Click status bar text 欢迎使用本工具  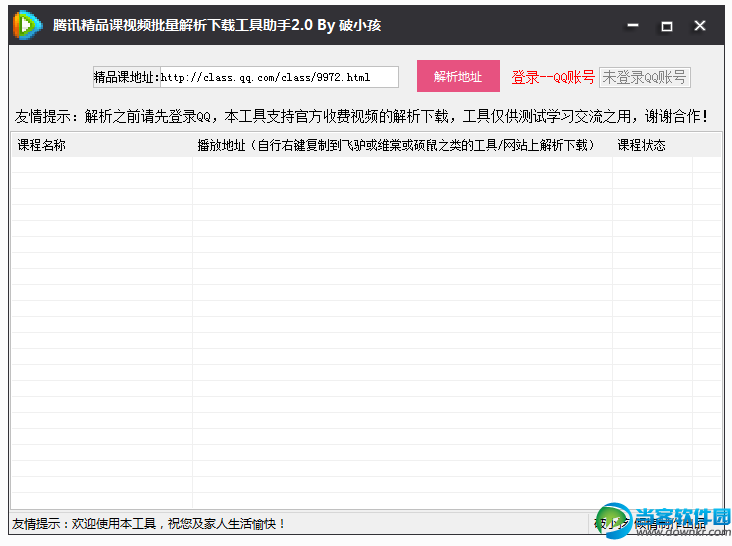113,524
